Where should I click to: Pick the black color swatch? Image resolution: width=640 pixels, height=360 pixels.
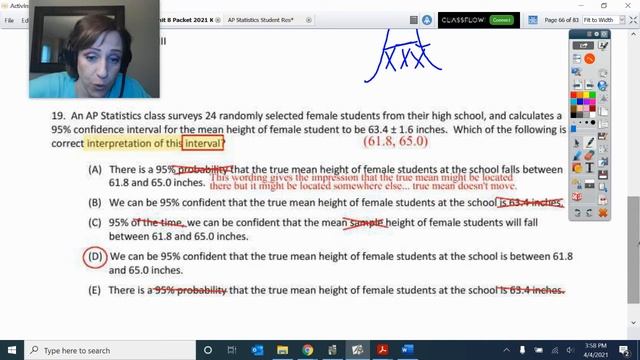click(x=573, y=115)
